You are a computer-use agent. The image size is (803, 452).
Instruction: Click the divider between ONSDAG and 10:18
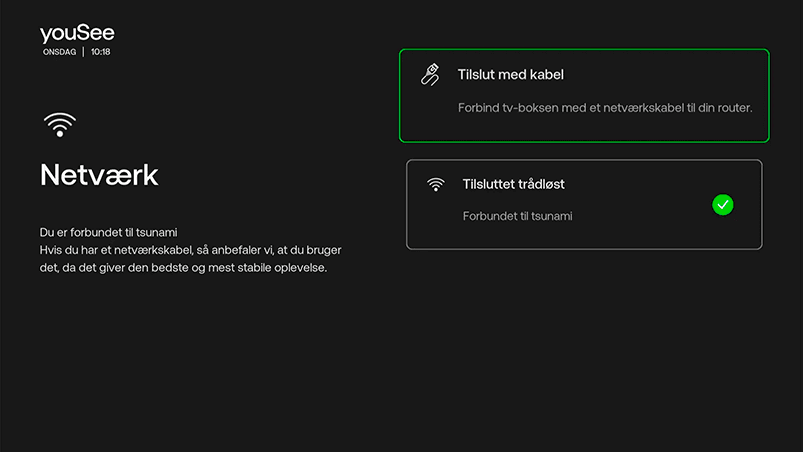point(83,52)
